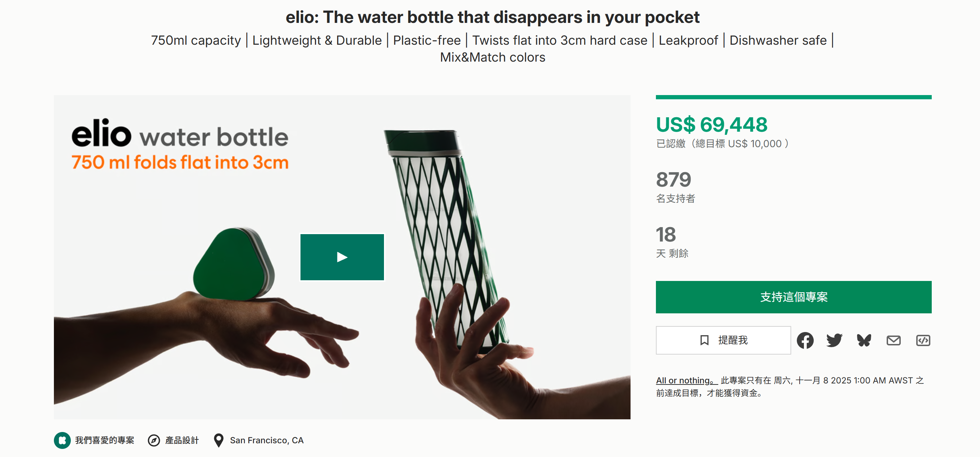Click the elio project title heading
This screenshot has width=980, height=457.
point(492,17)
